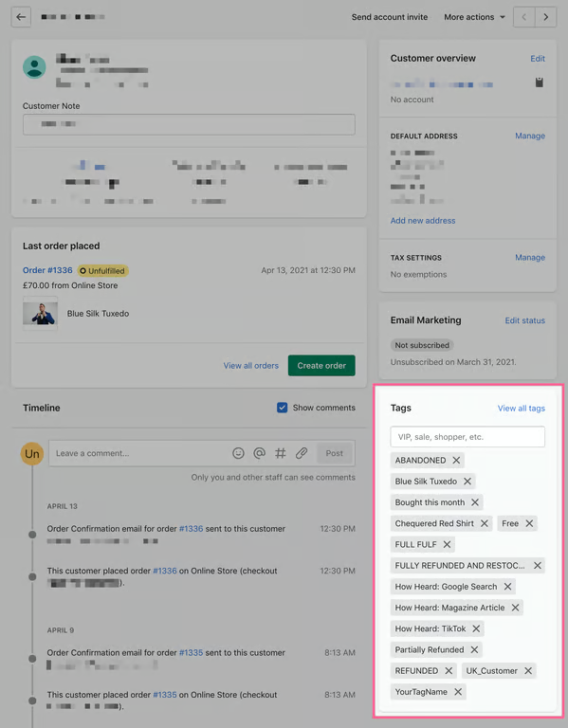Remove the FULL FULF tag
568x728 pixels.
tap(447, 544)
